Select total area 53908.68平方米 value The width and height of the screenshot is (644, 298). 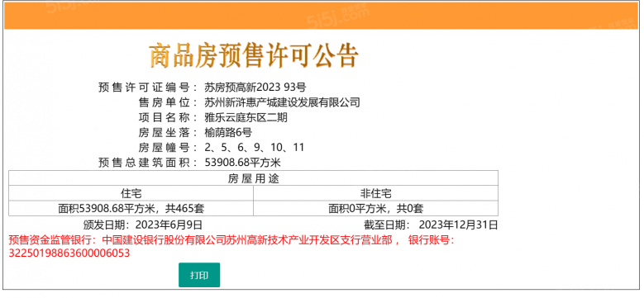pyautogui.click(x=242, y=163)
